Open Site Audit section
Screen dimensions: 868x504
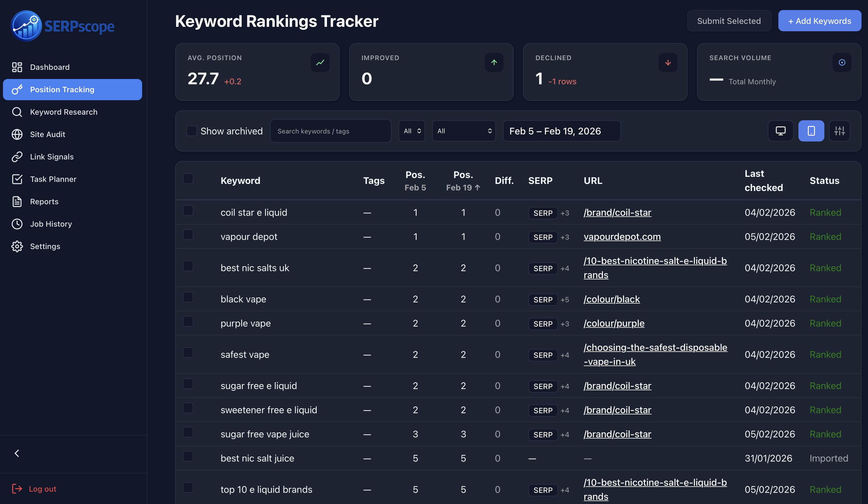tap(47, 134)
